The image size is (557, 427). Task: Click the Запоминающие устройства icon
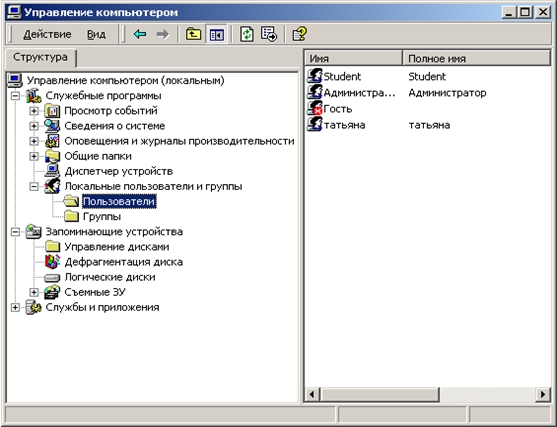34,232
